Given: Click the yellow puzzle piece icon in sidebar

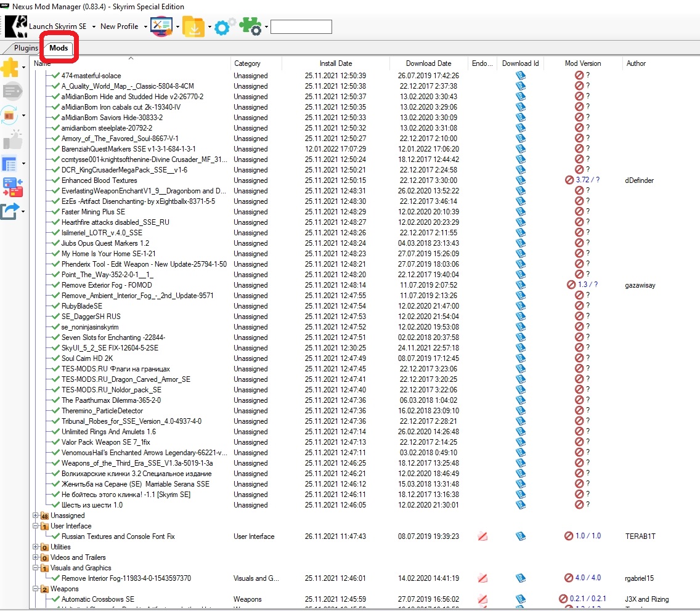Looking at the screenshot, I should 10,67.
